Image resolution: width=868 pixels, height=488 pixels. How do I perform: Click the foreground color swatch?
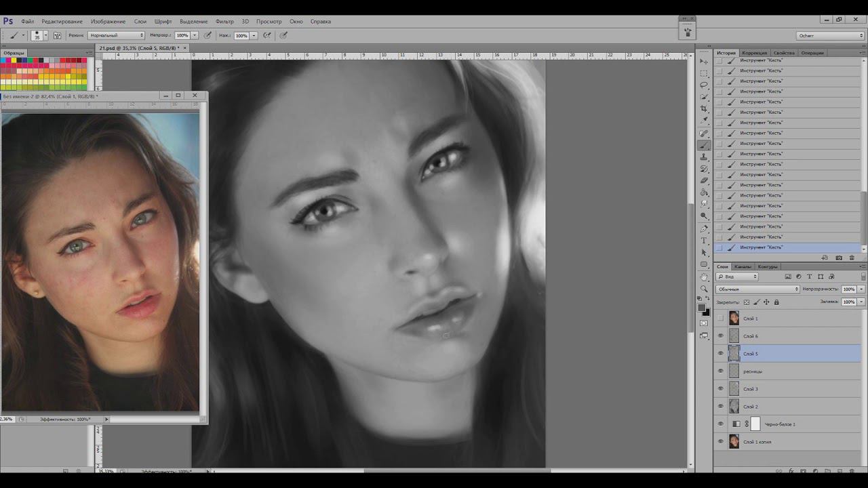[703, 308]
